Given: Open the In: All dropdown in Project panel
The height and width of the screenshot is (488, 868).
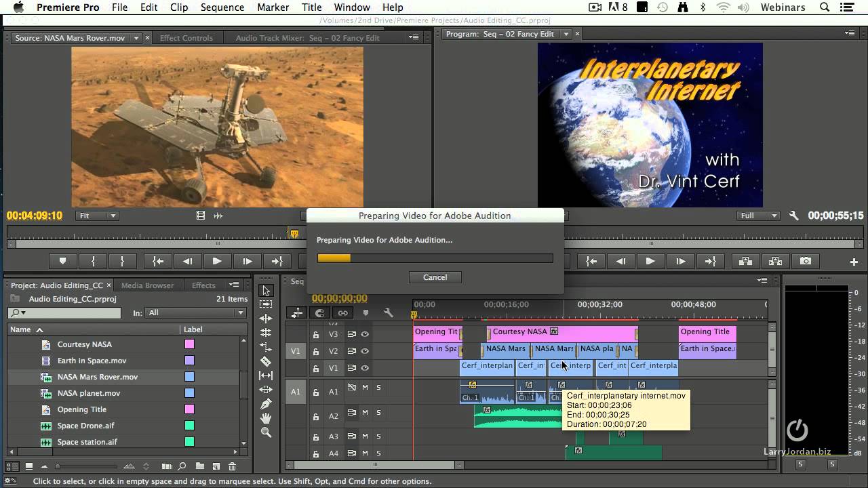Looking at the screenshot, I should click(x=195, y=312).
